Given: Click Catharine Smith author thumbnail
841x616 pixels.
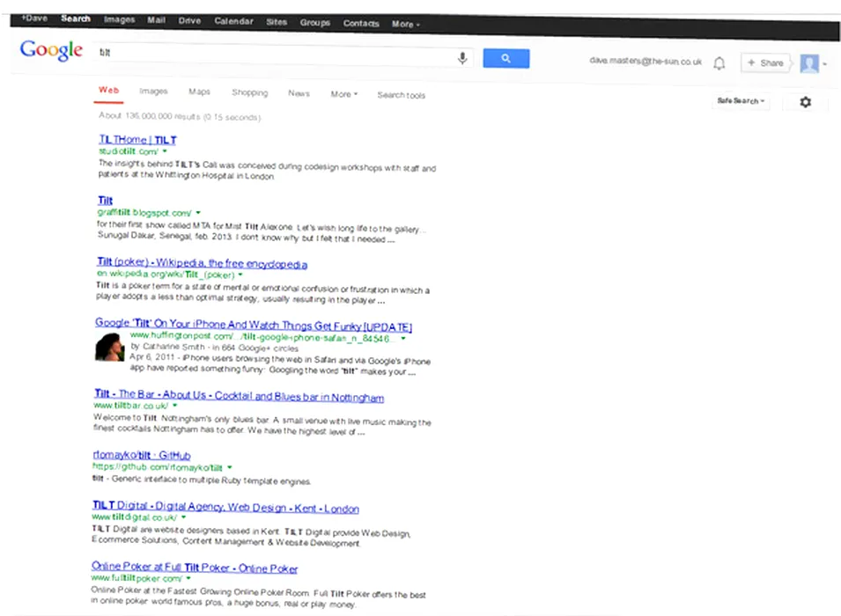Looking at the screenshot, I should point(109,347).
